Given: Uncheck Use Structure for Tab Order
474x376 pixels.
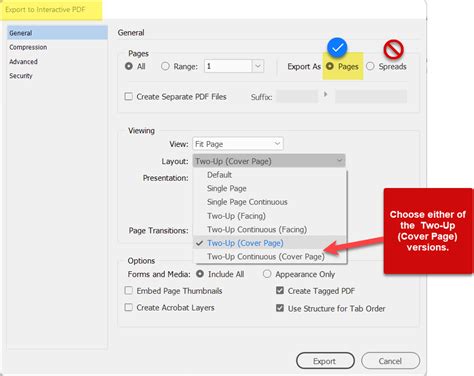Looking at the screenshot, I should [280, 308].
